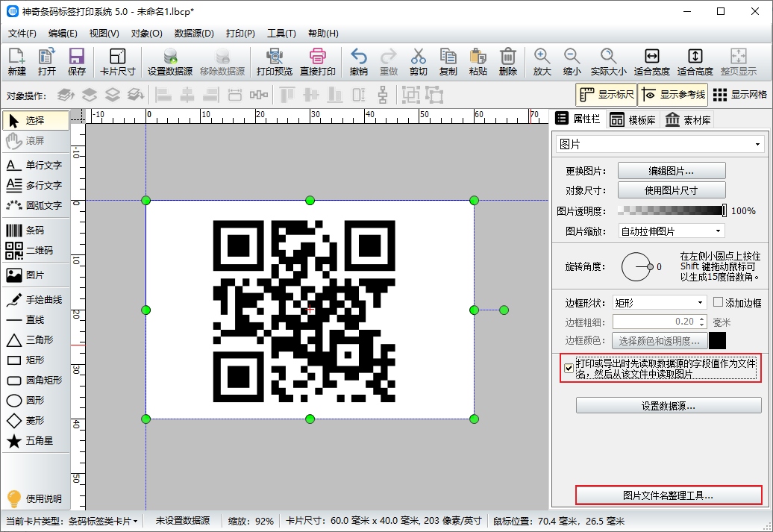Open the 工具(T) menu

281,34
